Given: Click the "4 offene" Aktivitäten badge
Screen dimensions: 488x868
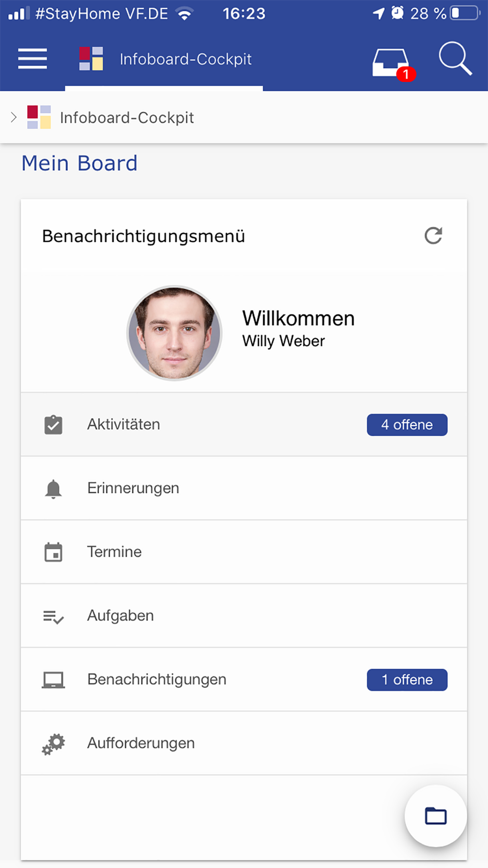Looking at the screenshot, I should [407, 425].
